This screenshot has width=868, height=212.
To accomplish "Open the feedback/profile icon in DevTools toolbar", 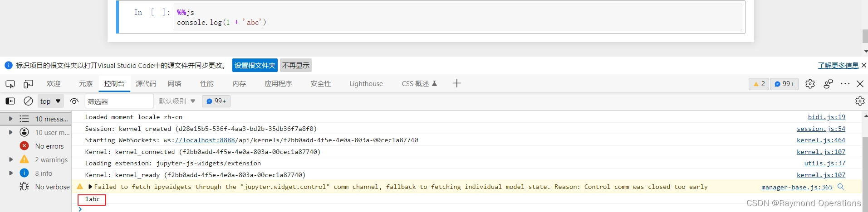I will pyautogui.click(x=828, y=84).
